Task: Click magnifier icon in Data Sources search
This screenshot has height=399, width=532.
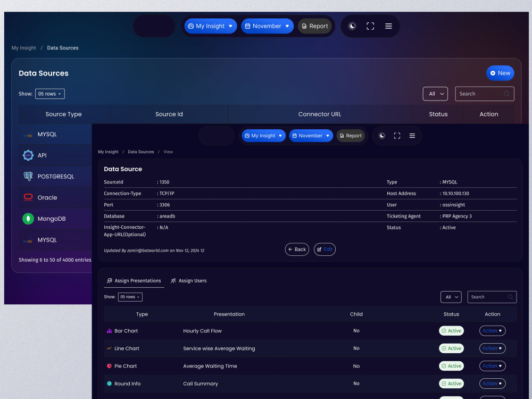Action: (x=506, y=94)
